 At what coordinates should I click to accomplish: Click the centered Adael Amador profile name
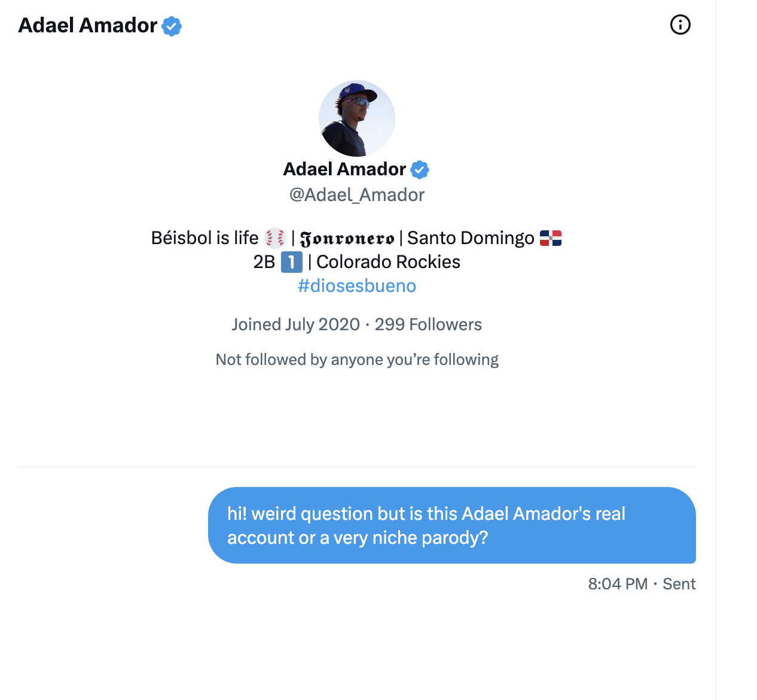[344, 169]
